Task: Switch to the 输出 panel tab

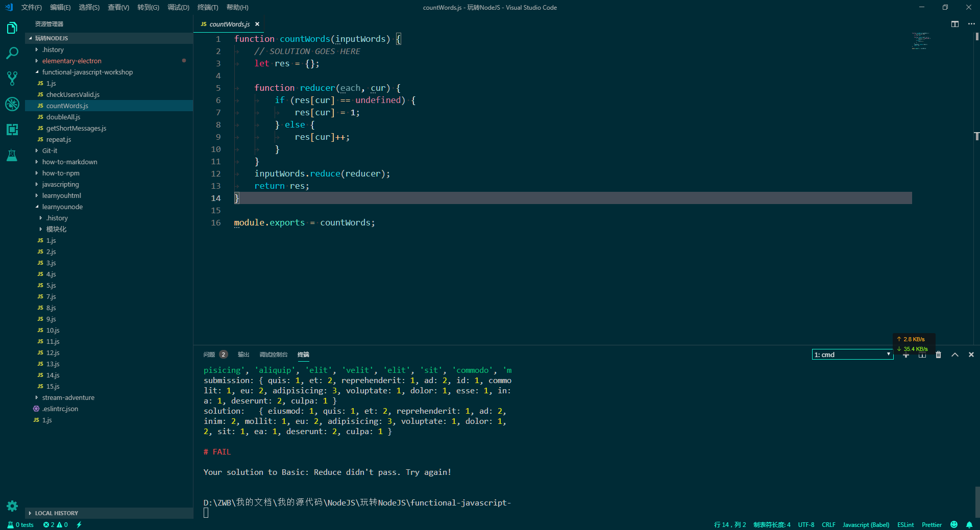Action: point(243,354)
